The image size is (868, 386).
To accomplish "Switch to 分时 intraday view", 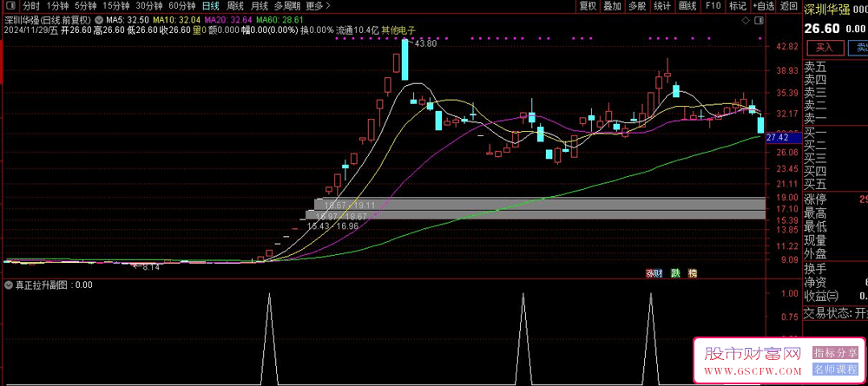I will click(x=31, y=6).
